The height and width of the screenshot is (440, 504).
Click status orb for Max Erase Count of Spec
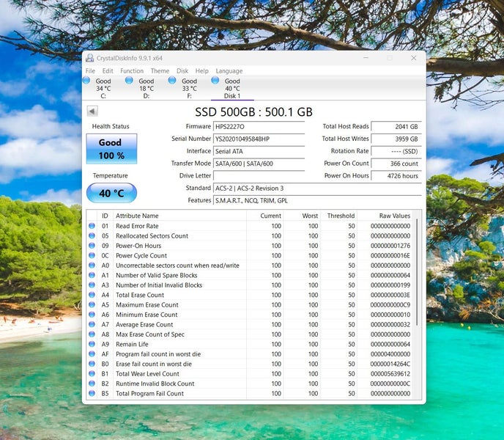pos(92,334)
